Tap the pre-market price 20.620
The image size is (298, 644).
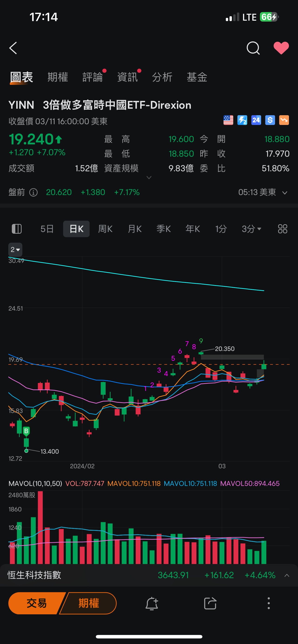59,192
